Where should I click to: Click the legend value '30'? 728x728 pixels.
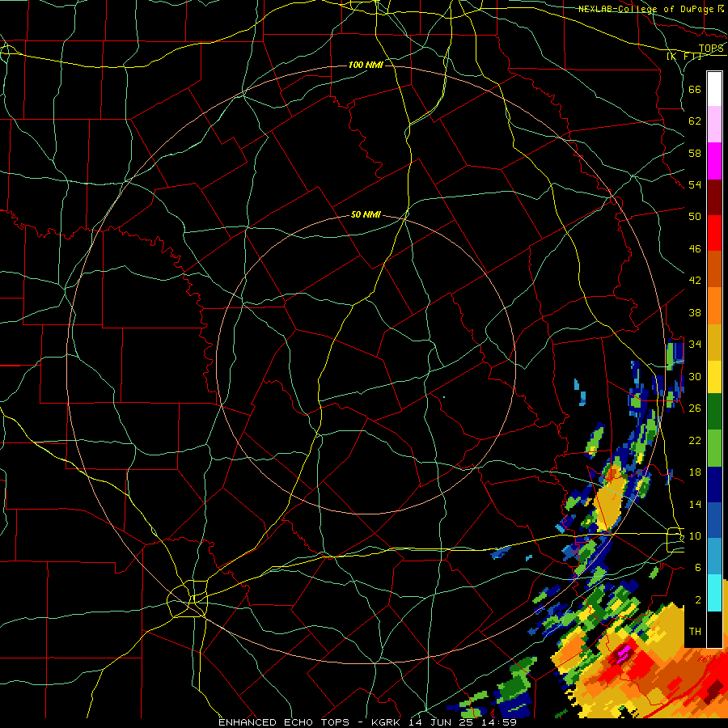(x=695, y=376)
